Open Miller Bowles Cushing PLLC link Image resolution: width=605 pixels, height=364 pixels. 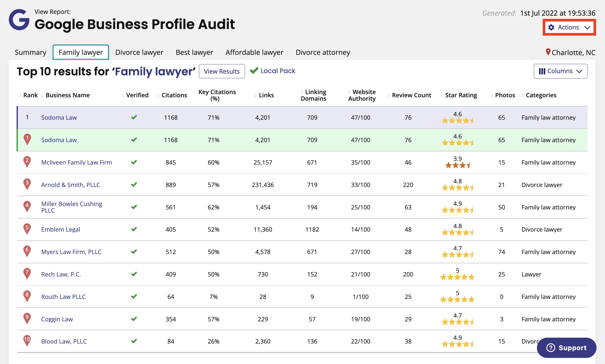click(x=72, y=207)
